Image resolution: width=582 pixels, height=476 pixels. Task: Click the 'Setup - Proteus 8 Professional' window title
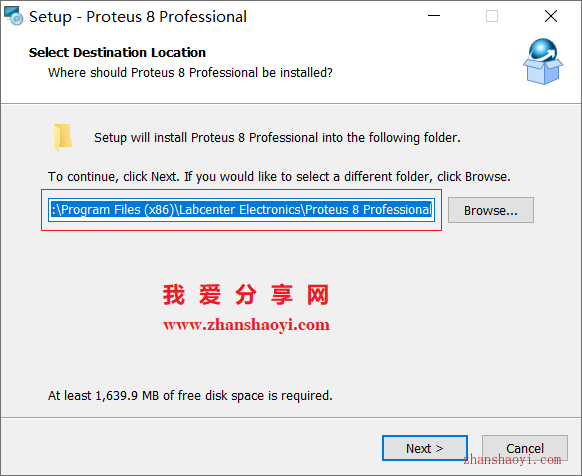[x=138, y=17]
